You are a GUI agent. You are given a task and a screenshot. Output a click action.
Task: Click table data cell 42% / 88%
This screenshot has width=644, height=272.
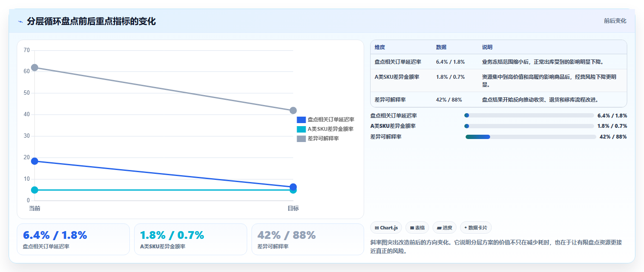coord(449,100)
